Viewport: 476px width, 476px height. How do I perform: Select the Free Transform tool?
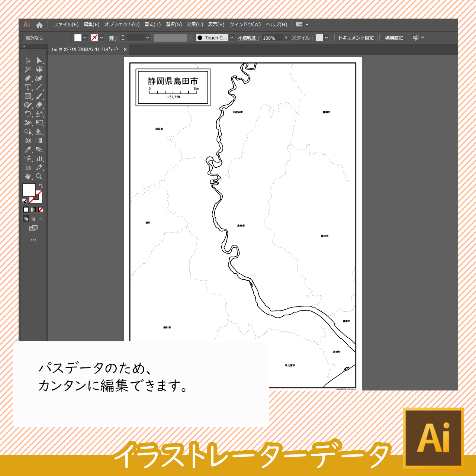coord(39,123)
